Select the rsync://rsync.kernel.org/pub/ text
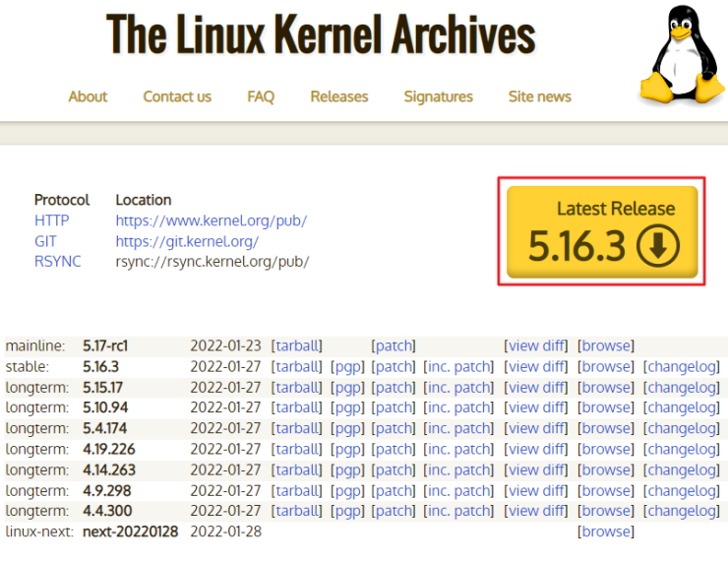The image size is (728, 562). tap(212, 262)
